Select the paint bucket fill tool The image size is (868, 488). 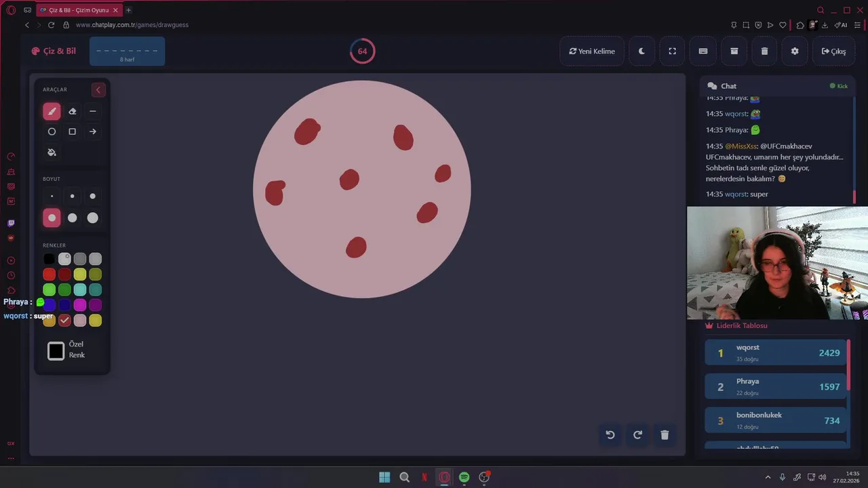[x=52, y=152]
